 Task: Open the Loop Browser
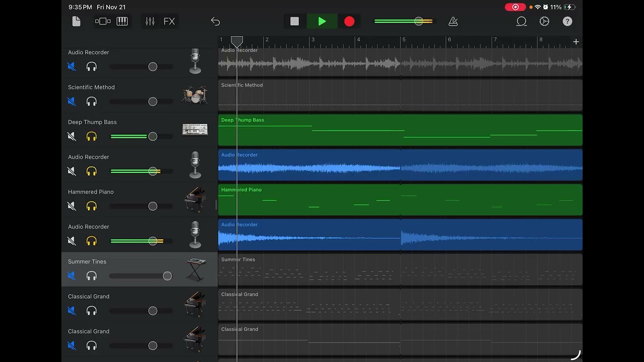(521, 21)
